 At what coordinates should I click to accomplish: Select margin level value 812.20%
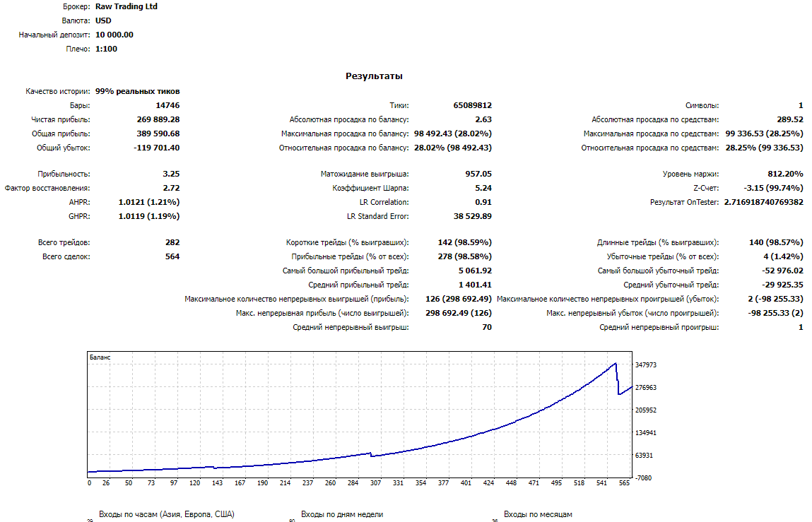(x=786, y=174)
